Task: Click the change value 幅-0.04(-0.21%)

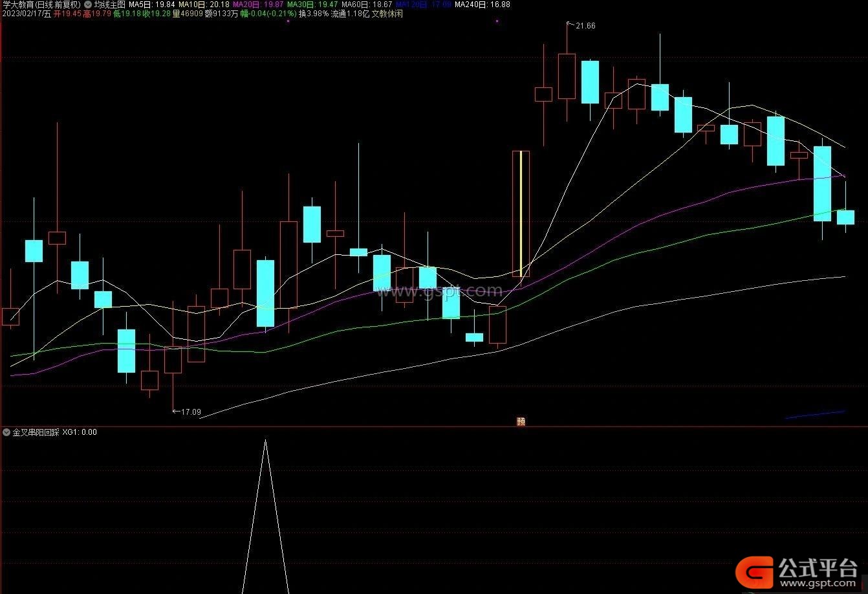Action: pos(268,14)
